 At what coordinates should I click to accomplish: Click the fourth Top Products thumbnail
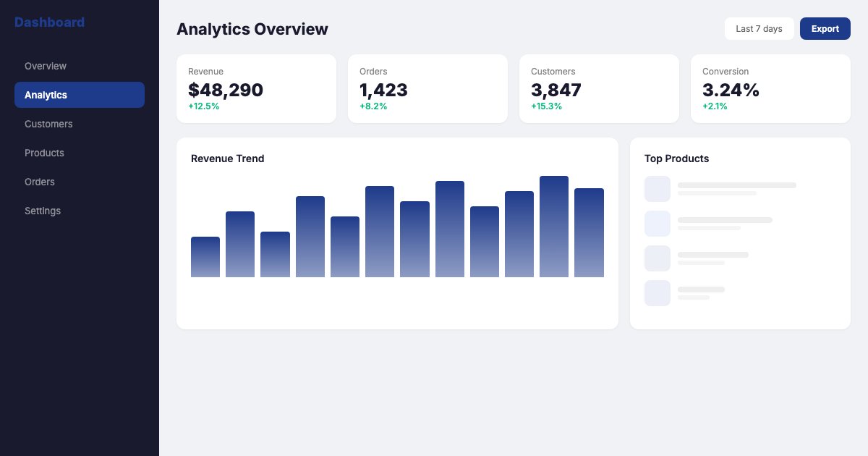coord(658,293)
